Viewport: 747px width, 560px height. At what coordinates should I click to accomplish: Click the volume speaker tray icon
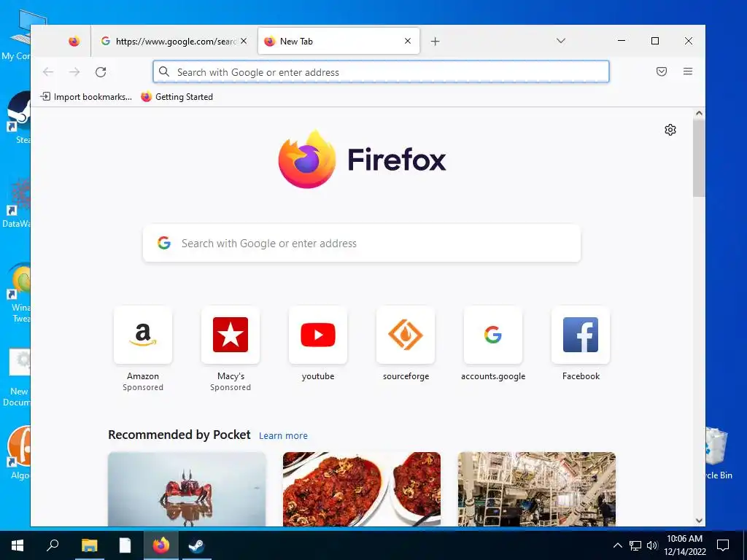click(651, 545)
